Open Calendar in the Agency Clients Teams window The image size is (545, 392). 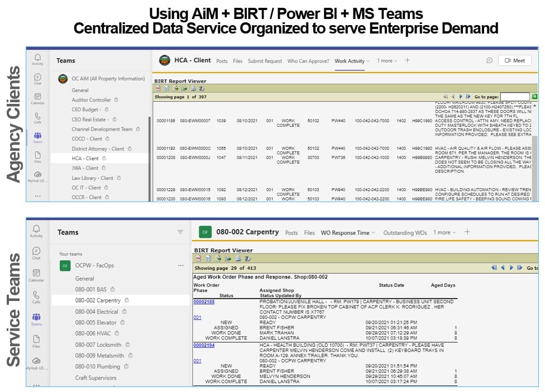pyautogui.click(x=37, y=98)
